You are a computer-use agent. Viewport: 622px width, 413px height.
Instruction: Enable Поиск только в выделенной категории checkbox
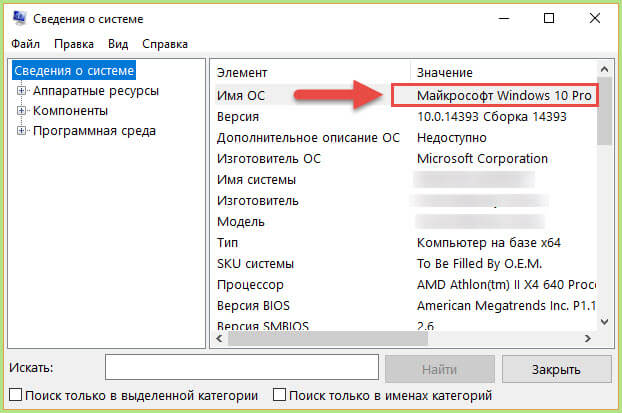[15, 395]
